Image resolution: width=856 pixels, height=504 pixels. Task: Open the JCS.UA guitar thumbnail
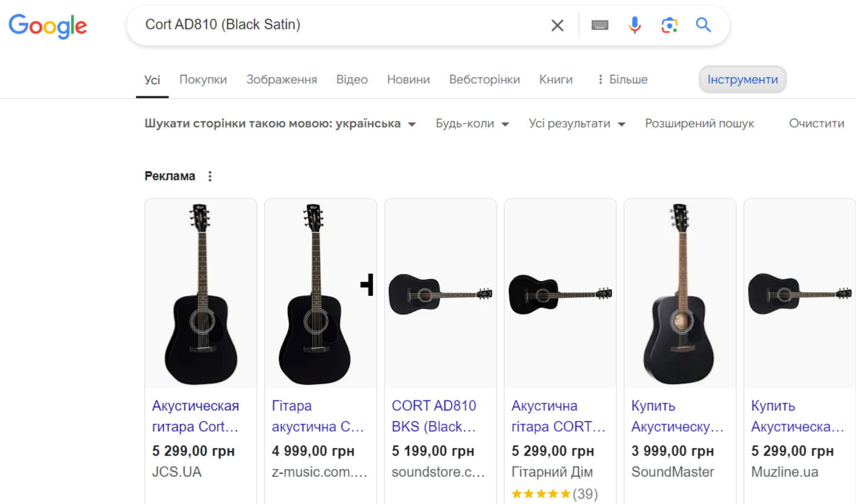point(201,293)
